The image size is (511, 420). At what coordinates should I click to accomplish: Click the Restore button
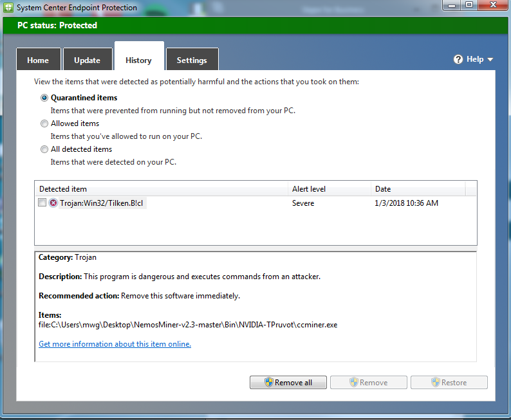[449, 382]
